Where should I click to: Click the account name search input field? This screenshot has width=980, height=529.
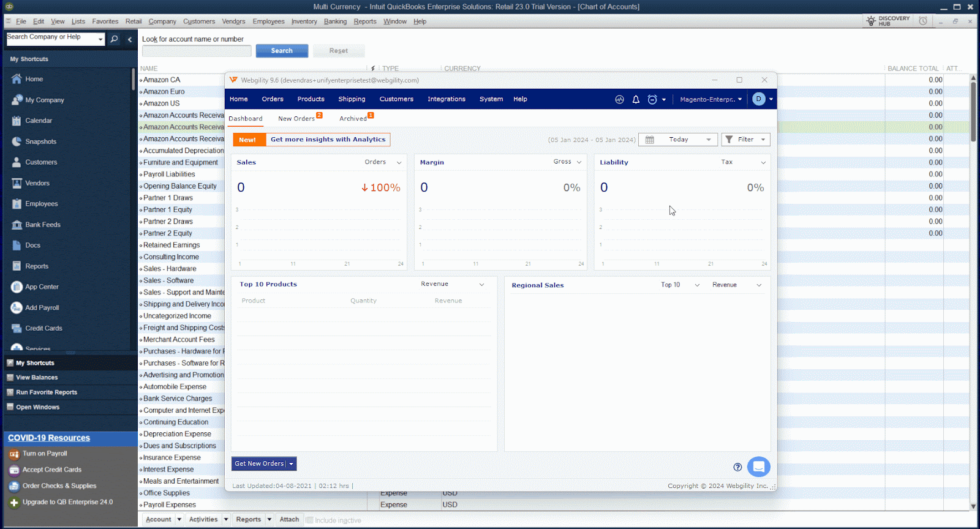pyautogui.click(x=197, y=51)
